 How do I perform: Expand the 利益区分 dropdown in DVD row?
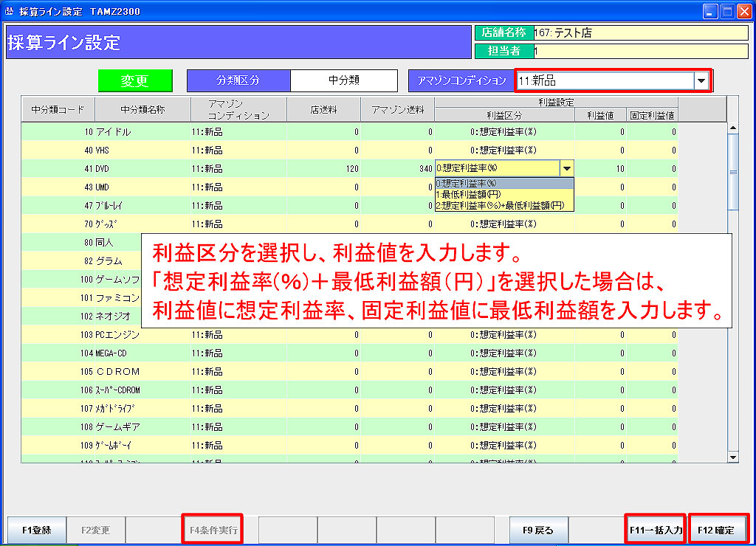(x=566, y=169)
